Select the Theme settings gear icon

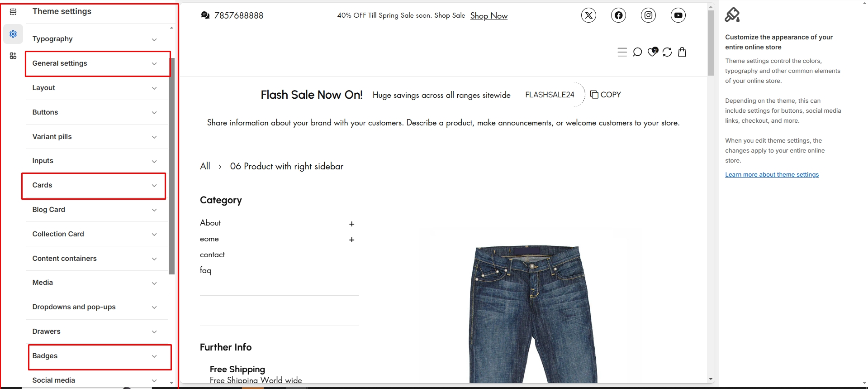coord(13,34)
